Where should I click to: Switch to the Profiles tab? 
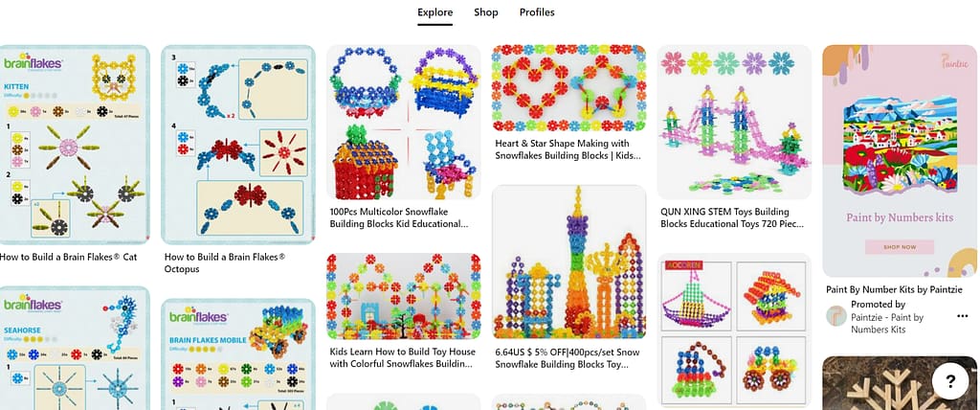coord(537,11)
